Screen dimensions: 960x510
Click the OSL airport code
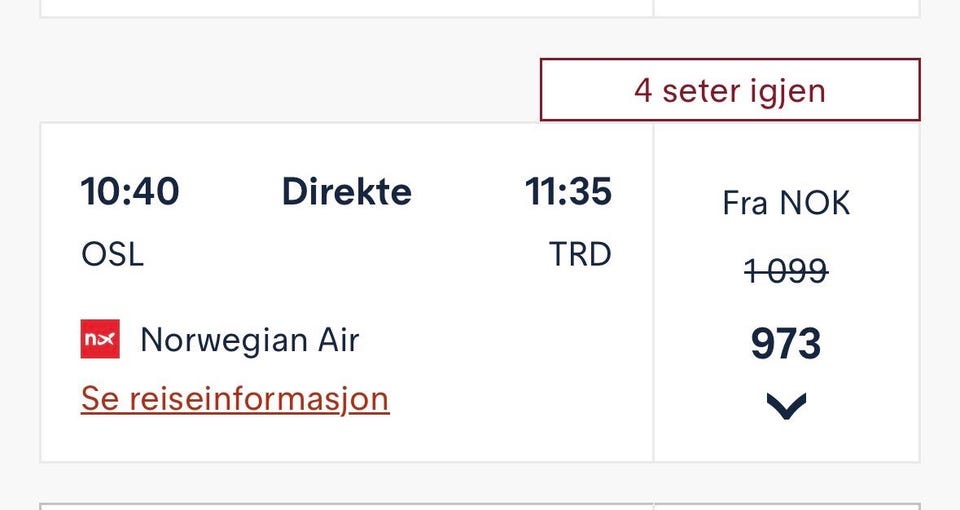(113, 254)
